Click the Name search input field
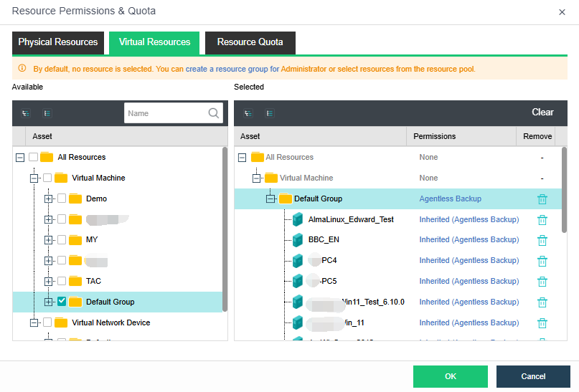The width and height of the screenshot is (579, 392). (165, 113)
